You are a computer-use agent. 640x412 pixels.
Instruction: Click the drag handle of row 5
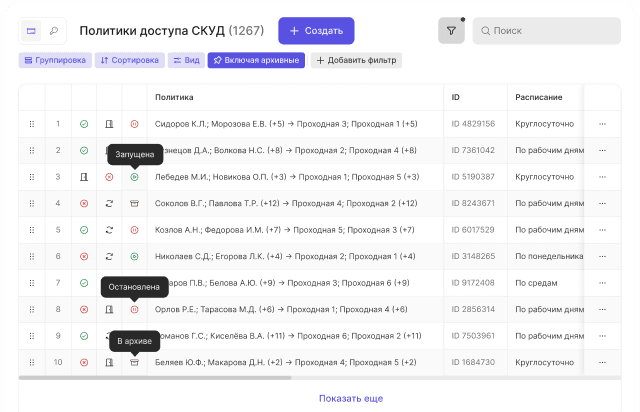(x=32, y=230)
